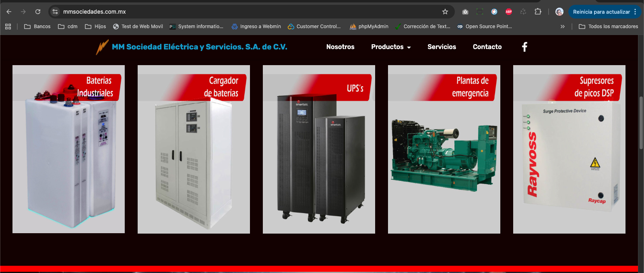Open the apps grid in bookmarks bar
The height and width of the screenshot is (273, 644).
point(8,27)
